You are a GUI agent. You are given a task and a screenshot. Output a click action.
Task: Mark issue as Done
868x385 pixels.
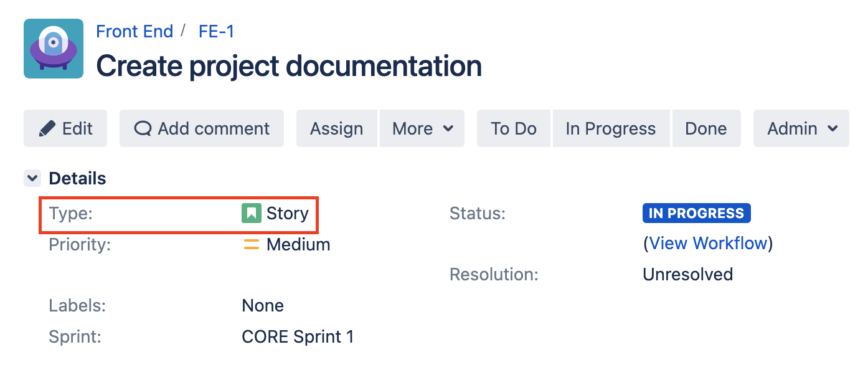(x=705, y=129)
